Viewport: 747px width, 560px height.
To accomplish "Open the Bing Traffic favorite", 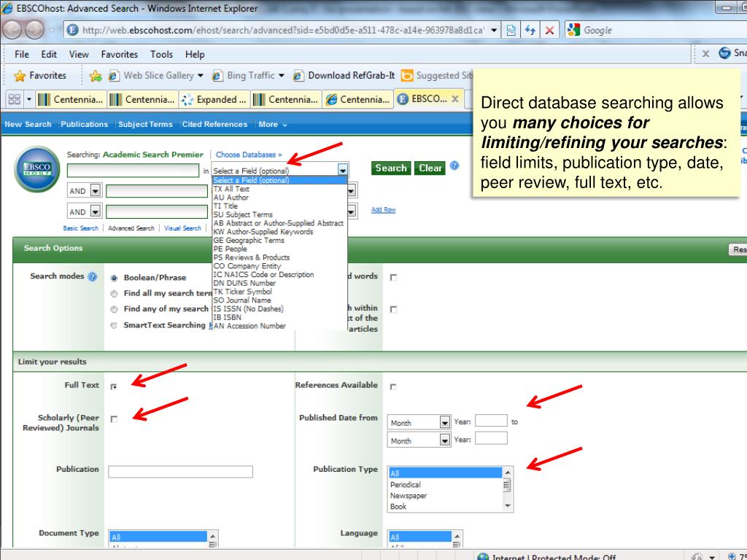I will click(x=248, y=76).
